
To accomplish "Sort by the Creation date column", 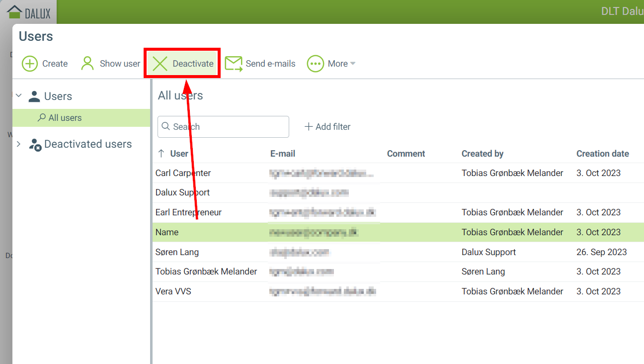I will tap(602, 154).
